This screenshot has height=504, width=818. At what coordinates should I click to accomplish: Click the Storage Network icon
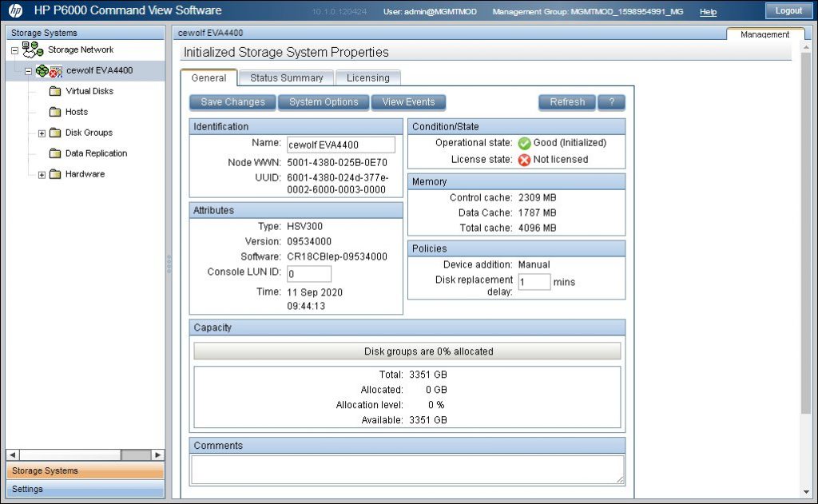(x=32, y=50)
